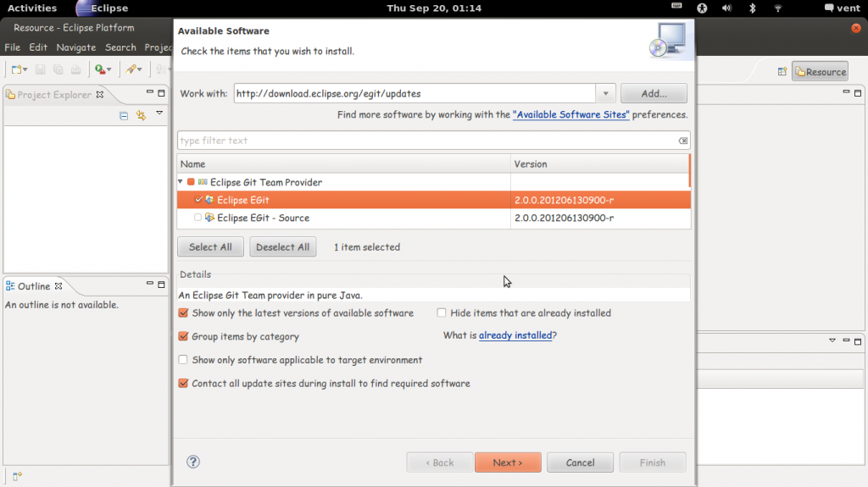The image size is (868, 487).
Task: Open the File menu
Action: 12,47
